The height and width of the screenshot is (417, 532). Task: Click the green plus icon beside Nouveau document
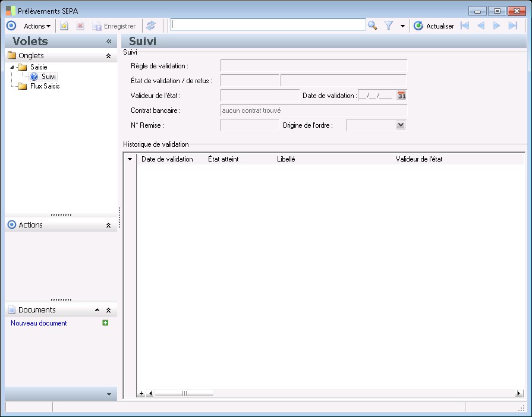click(x=105, y=323)
